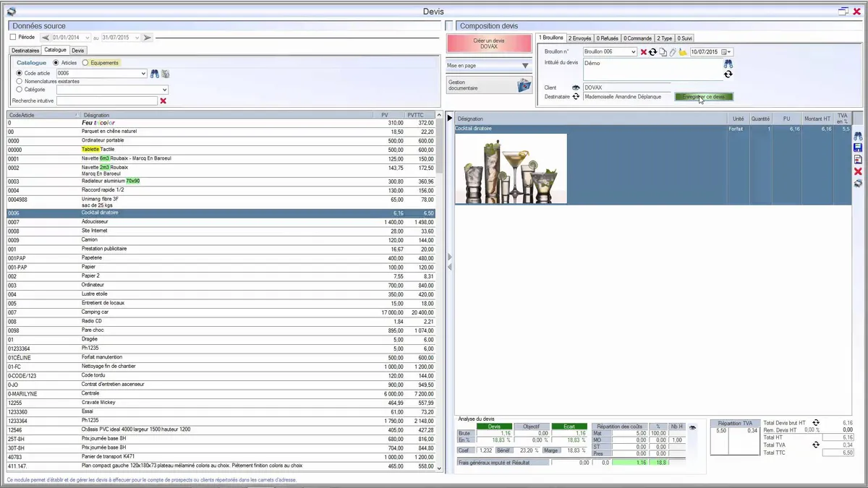Image resolution: width=868 pixels, height=488 pixels.
Task: Switch to the Destinataires tab
Action: tap(25, 51)
